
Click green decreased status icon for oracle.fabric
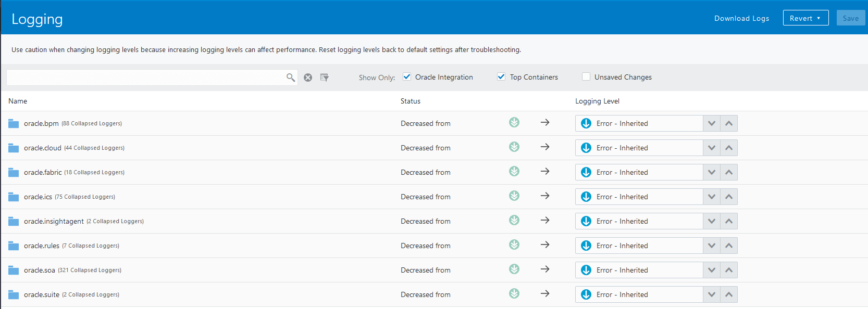click(514, 171)
